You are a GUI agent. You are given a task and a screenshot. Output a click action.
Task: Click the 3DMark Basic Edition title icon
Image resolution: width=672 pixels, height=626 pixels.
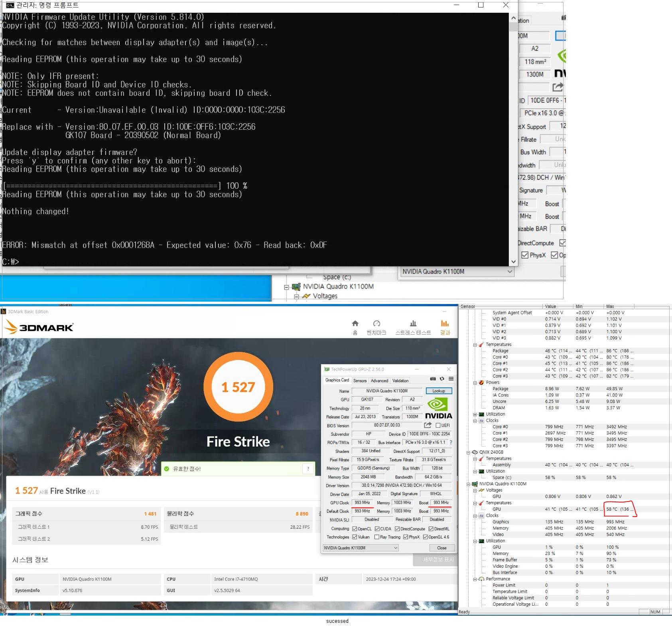pos(4,312)
